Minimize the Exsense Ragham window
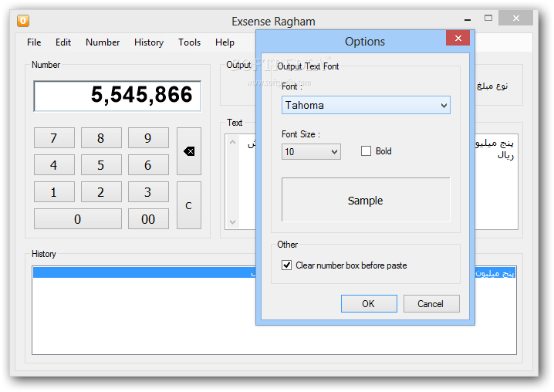The width and height of the screenshot is (554, 392). (x=468, y=19)
